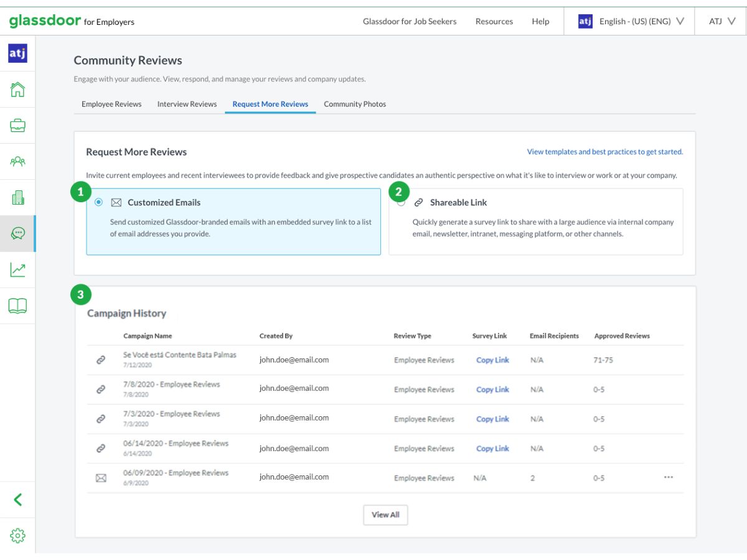Click campaign name 06/14/2020 - Employee Reviews
The width and height of the screenshot is (747, 560).
(x=176, y=444)
